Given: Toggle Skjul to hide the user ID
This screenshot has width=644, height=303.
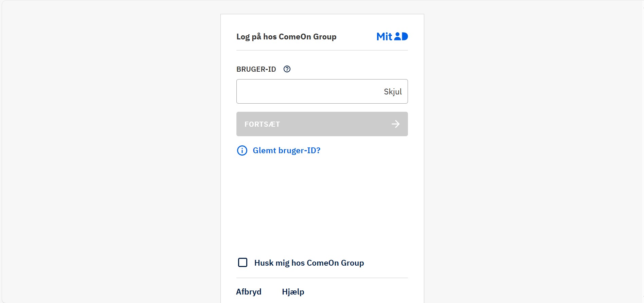Looking at the screenshot, I should pos(393,92).
